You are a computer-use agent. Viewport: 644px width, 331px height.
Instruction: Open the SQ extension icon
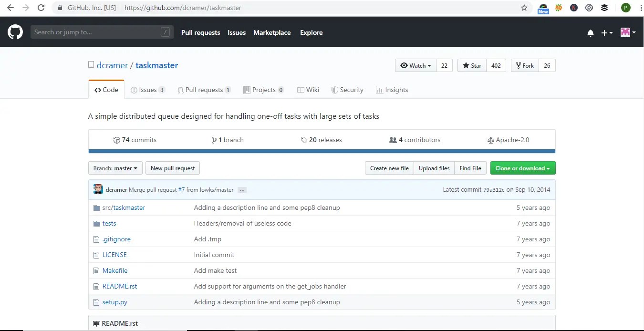[x=558, y=7]
